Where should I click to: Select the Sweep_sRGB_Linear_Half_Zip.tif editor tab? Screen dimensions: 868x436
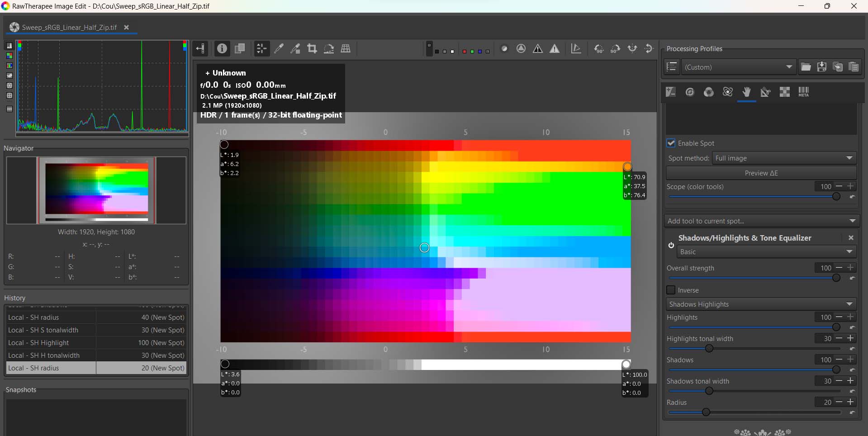(x=68, y=27)
